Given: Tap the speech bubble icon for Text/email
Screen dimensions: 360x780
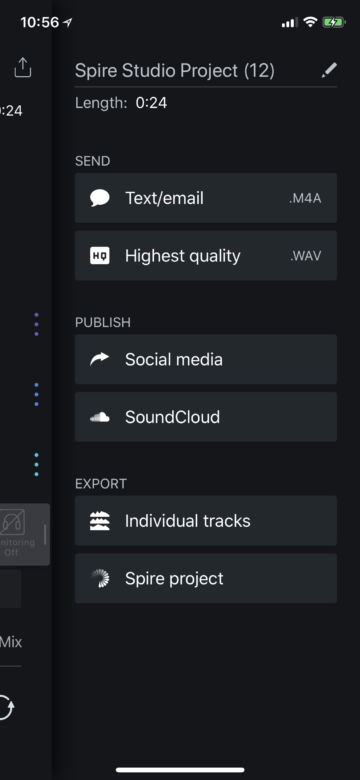Looking at the screenshot, I should tap(99, 198).
